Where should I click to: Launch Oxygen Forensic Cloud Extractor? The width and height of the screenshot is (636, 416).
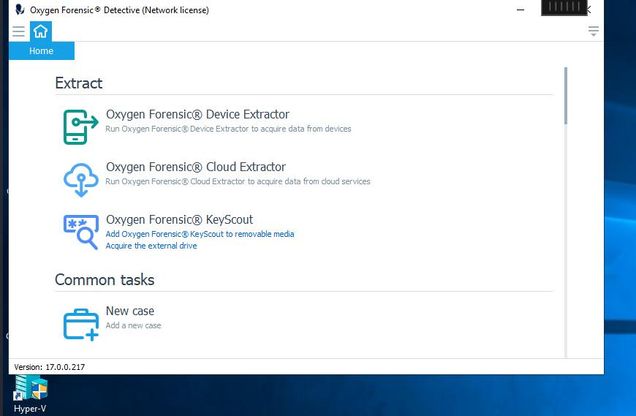195,167
